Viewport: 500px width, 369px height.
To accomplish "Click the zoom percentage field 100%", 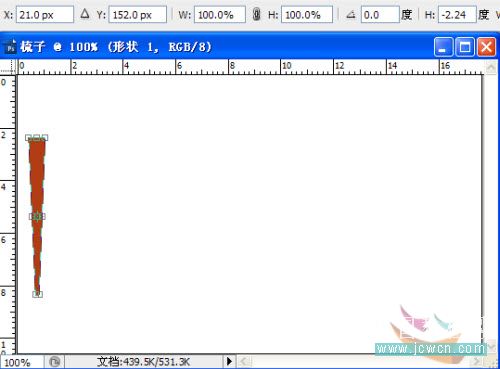I will point(22,362).
